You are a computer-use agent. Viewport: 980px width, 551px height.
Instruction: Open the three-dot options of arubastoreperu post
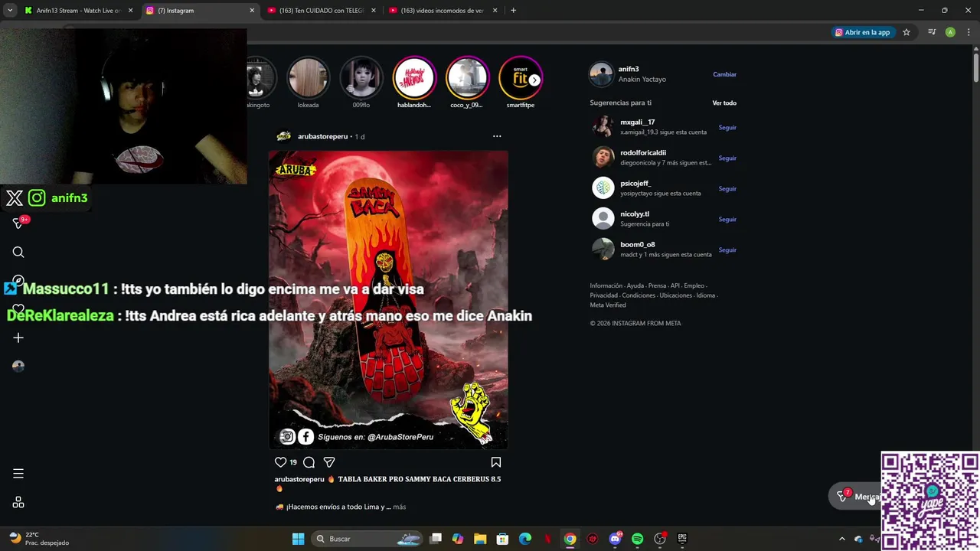[x=497, y=136]
